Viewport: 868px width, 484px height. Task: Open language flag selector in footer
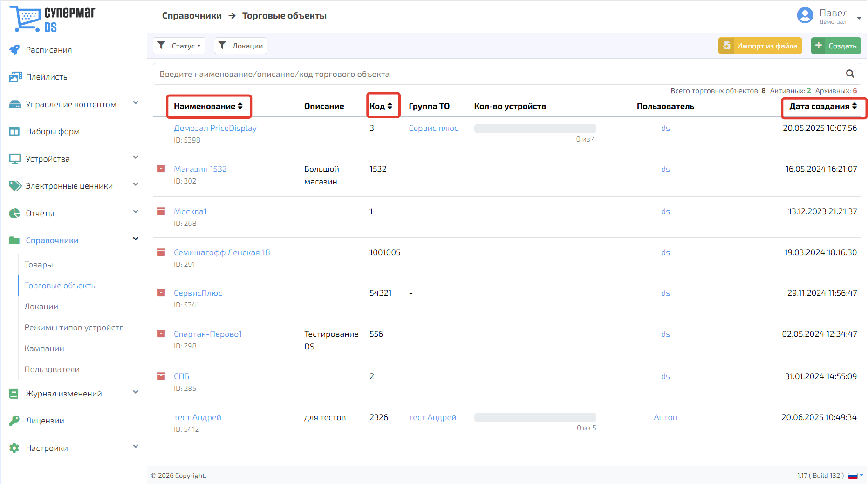point(855,476)
